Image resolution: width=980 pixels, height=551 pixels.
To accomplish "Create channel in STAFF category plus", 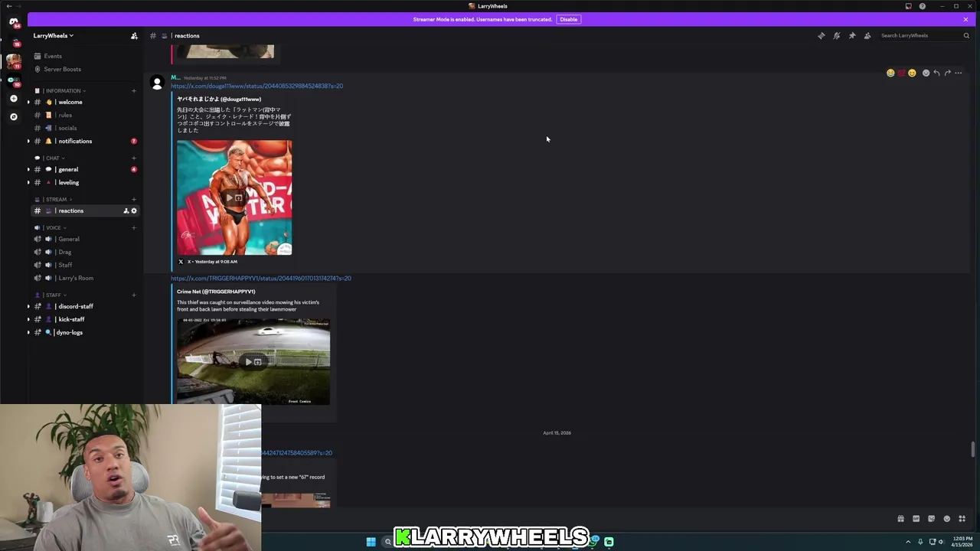I will (134, 295).
